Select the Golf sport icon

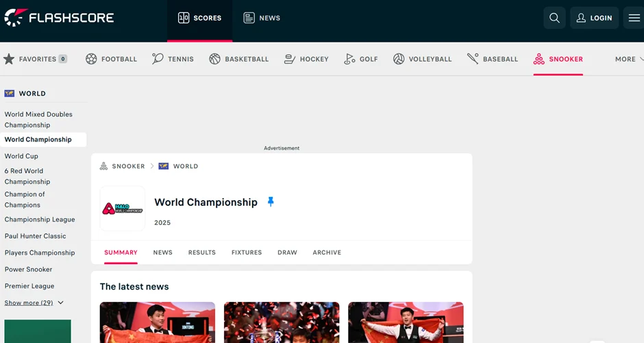point(350,59)
